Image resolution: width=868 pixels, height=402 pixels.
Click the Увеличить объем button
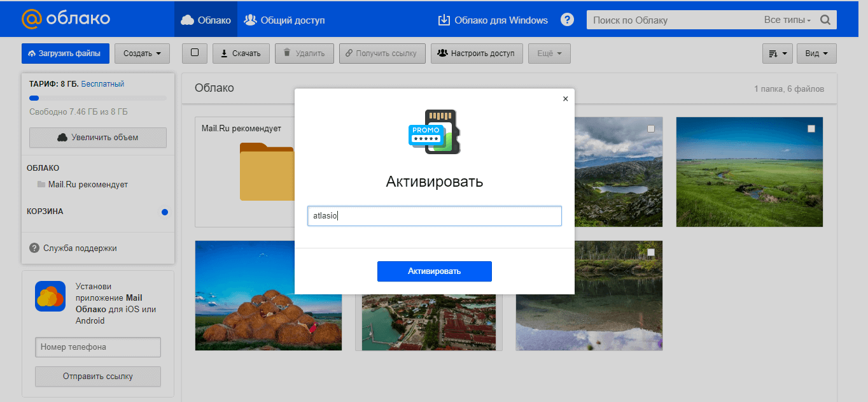click(98, 137)
